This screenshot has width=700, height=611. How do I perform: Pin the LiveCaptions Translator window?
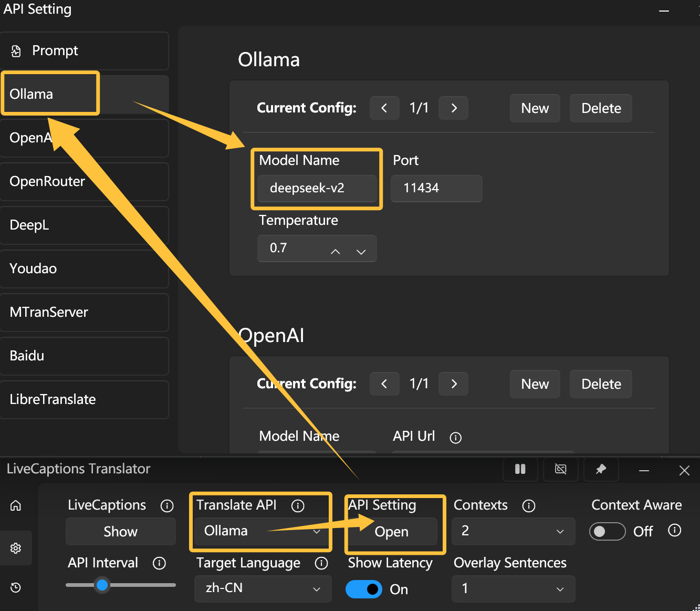click(601, 469)
